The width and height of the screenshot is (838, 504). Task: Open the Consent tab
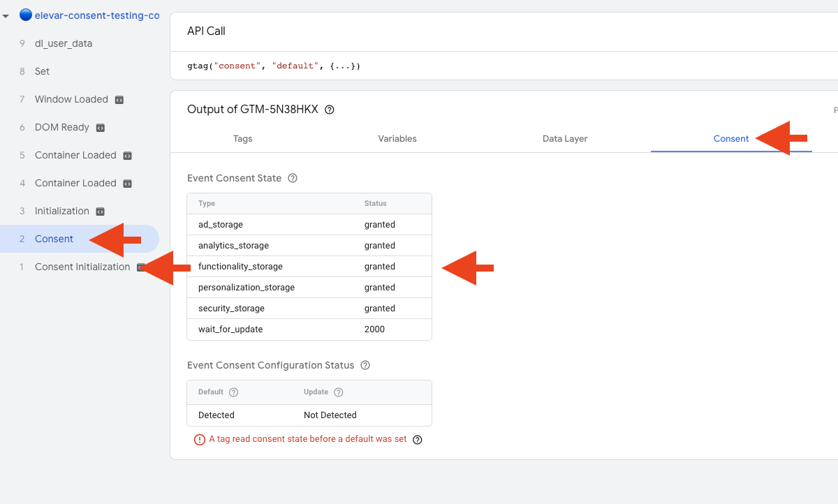pos(730,139)
